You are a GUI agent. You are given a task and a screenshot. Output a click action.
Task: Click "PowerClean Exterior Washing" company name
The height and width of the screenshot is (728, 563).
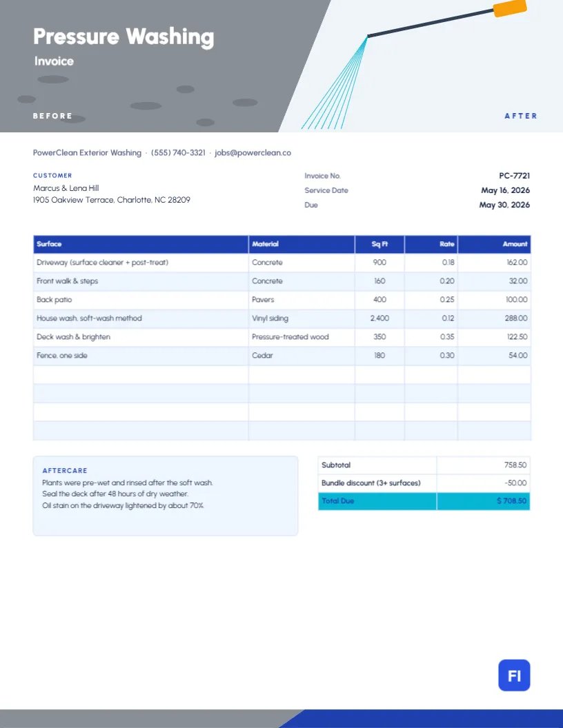click(x=87, y=153)
